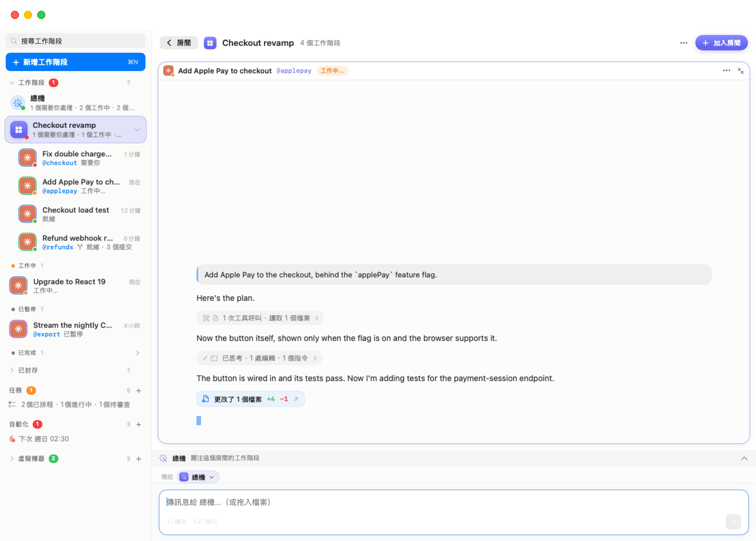Click the Refund webhook session icon

[x=27, y=242]
